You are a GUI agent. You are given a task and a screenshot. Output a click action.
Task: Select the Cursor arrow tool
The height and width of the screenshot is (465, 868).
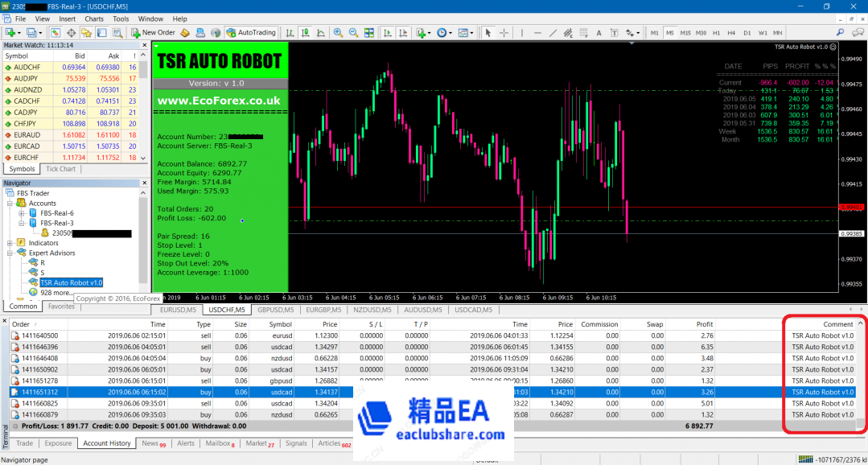pos(487,33)
